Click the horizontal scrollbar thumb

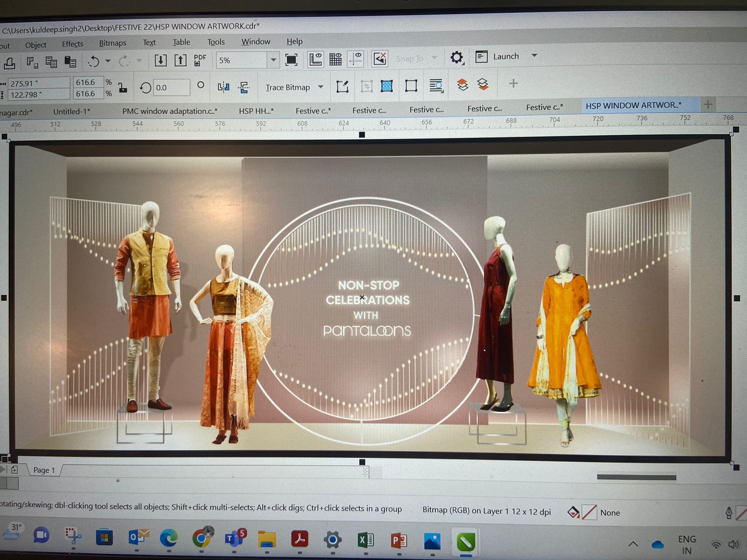pyautogui.click(x=636, y=477)
